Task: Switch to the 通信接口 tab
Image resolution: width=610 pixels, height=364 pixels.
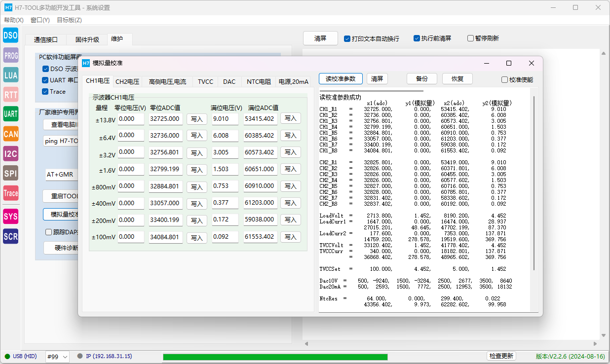Action: [x=46, y=40]
